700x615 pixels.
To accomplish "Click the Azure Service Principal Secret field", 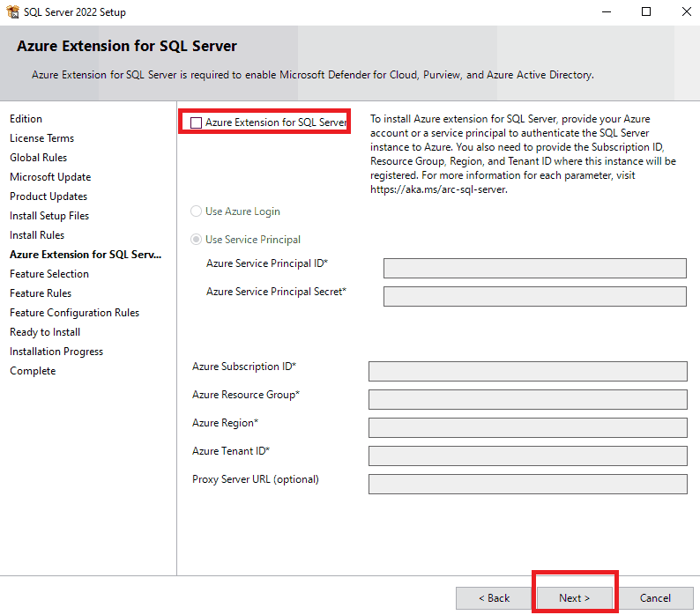I will pos(534,296).
